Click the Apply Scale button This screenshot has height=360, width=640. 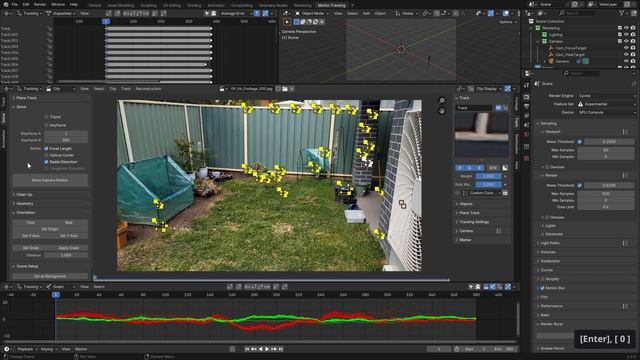pos(69,248)
